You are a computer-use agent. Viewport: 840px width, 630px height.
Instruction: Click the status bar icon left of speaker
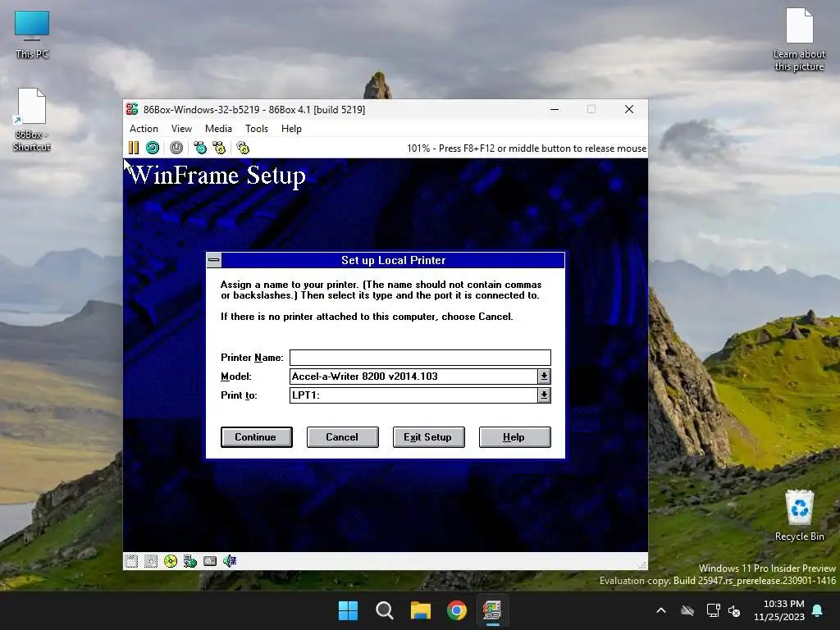click(x=210, y=561)
